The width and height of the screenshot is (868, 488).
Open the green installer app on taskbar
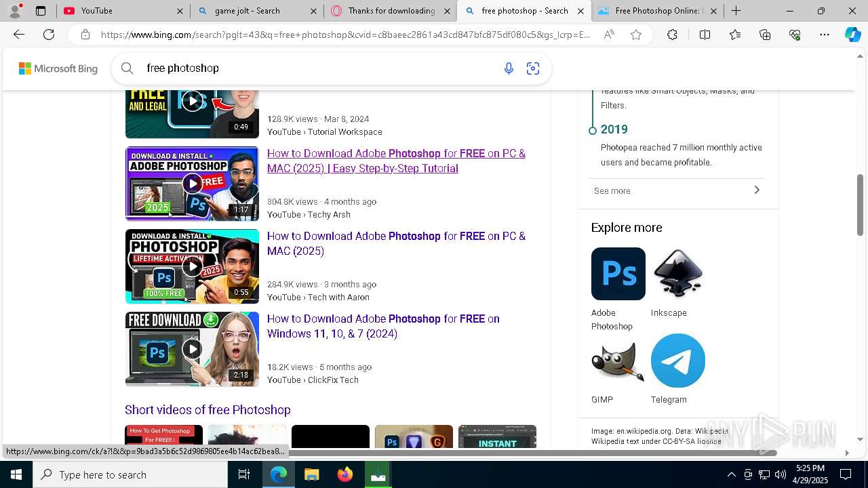tap(378, 474)
